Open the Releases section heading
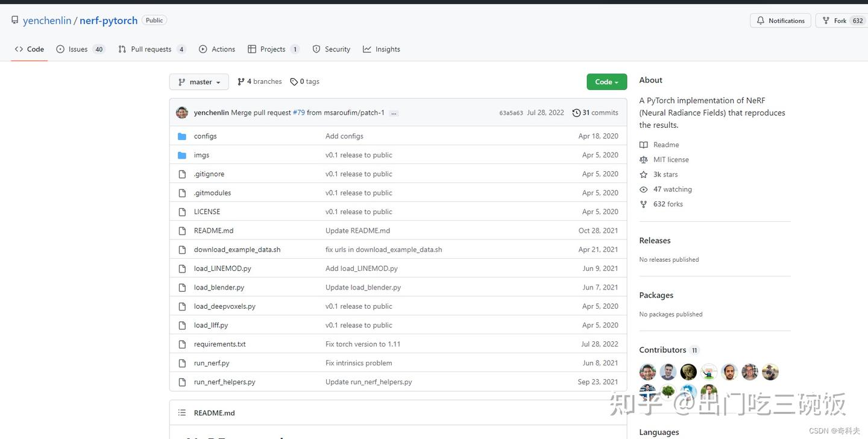The width and height of the screenshot is (868, 439). (655, 241)
